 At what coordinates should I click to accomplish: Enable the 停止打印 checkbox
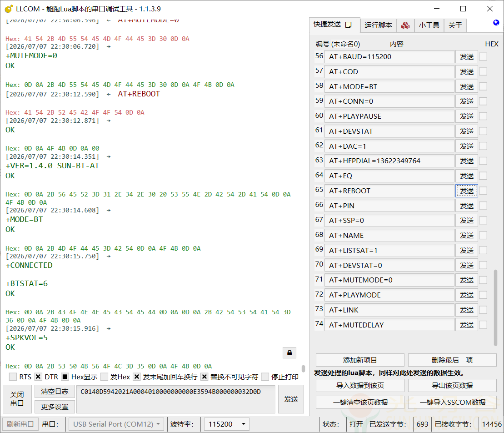point(265,377)
